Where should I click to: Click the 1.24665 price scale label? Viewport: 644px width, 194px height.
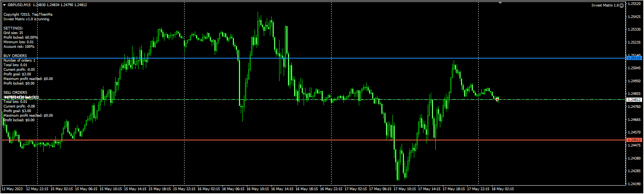point(634,120)
